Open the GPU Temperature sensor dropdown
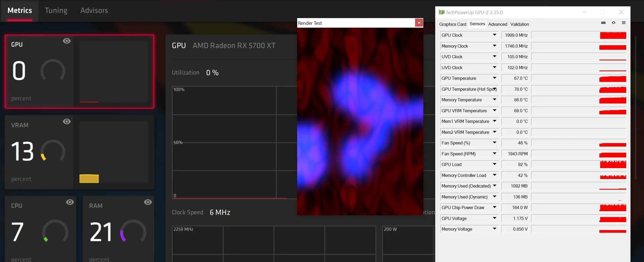The height and width of the screenshot is (262, 644). 494,78
